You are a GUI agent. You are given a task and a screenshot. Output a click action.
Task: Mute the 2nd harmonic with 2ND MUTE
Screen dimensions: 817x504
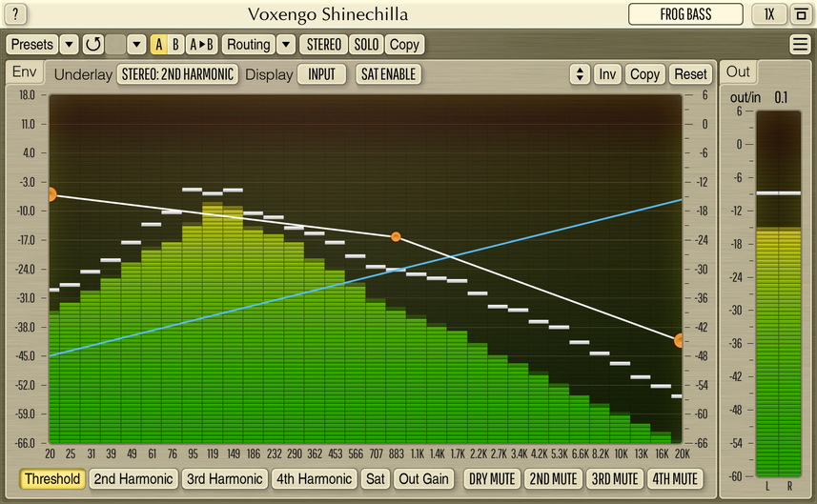(552, 479)
